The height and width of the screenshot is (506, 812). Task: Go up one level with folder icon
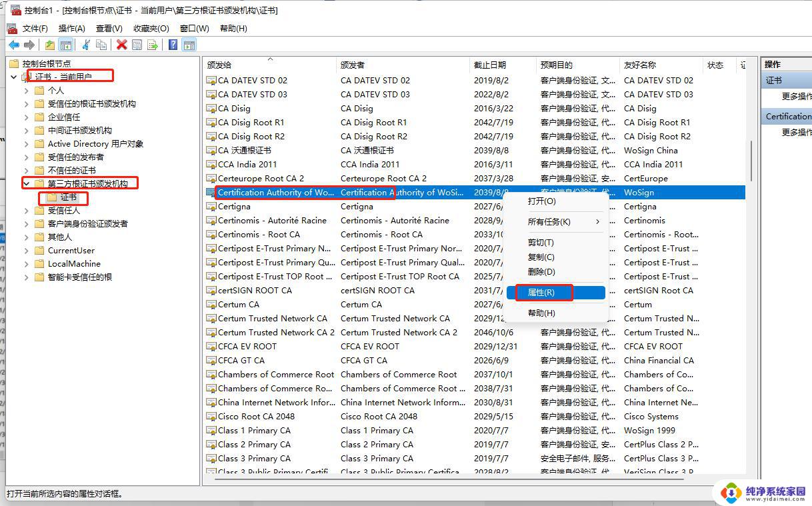[x=50, y=45]
